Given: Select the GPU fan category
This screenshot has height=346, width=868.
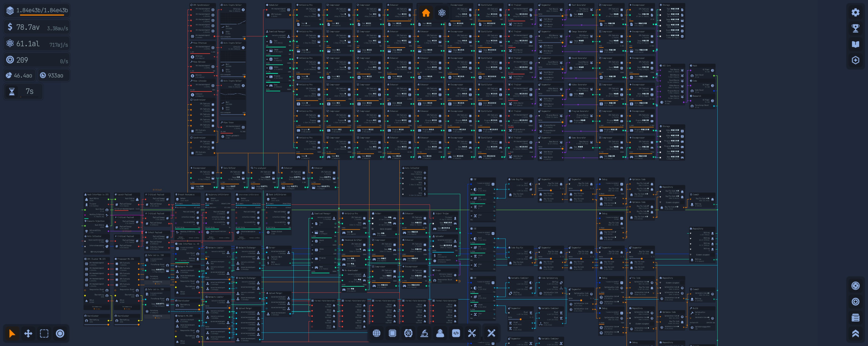Looking at the screenshot, I should [x=408, y=333].
